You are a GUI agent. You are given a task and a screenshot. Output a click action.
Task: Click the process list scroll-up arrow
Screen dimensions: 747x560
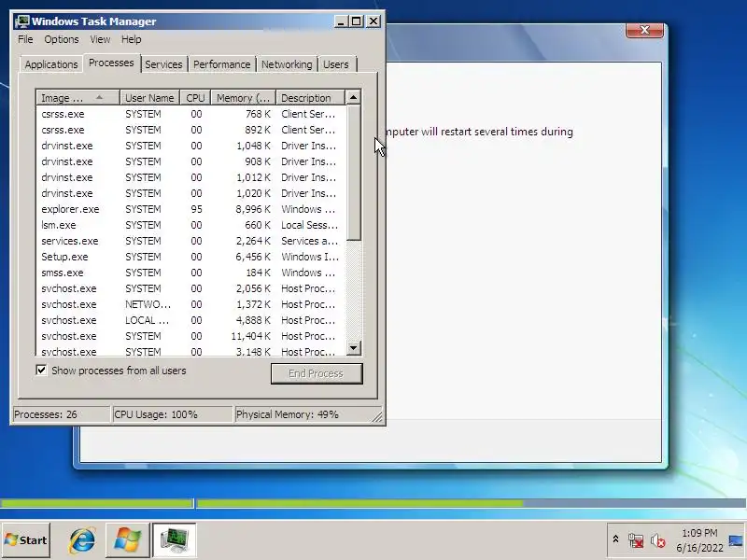[353, 98]
